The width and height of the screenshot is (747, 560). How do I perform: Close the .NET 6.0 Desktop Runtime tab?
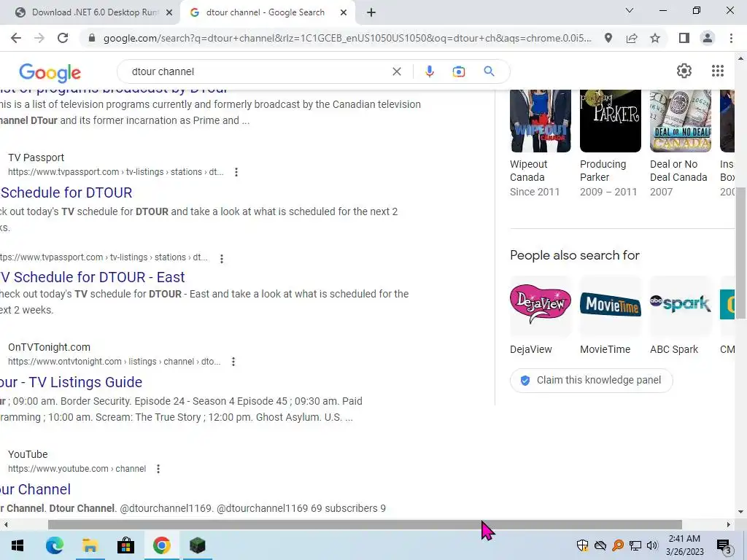pyautogui.click(x=169, y=13)
